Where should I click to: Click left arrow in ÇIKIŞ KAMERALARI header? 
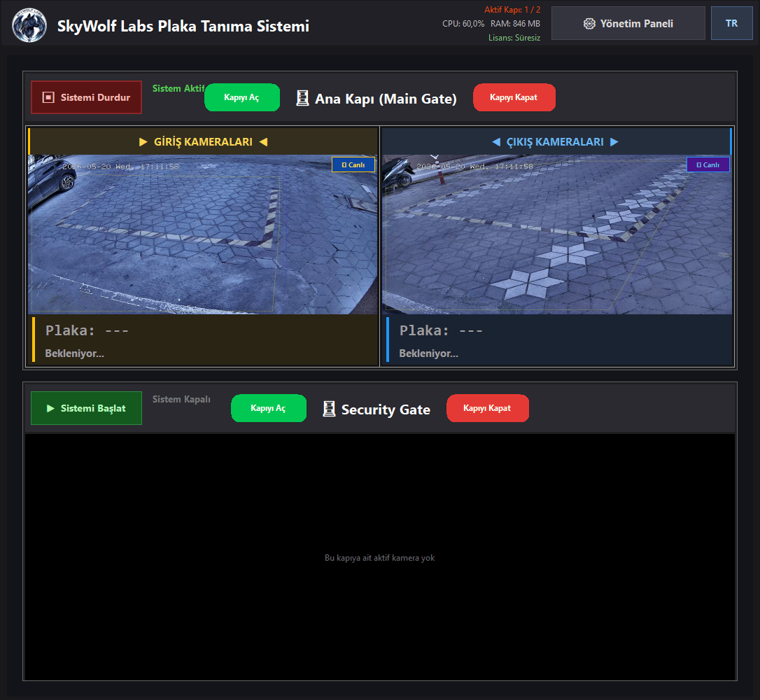[x=496, y=141]
